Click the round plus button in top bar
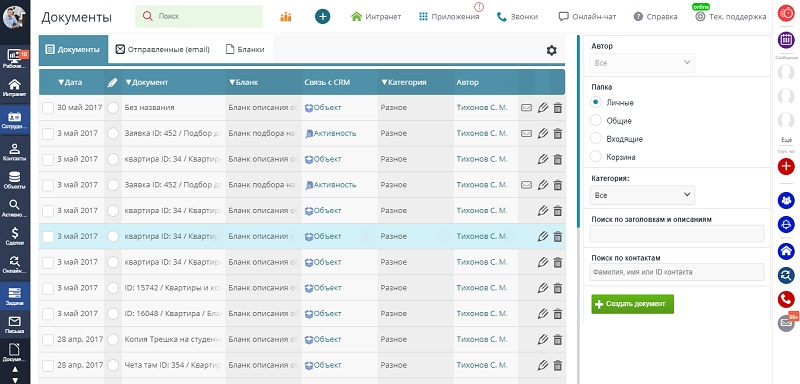 pos(322,17)
